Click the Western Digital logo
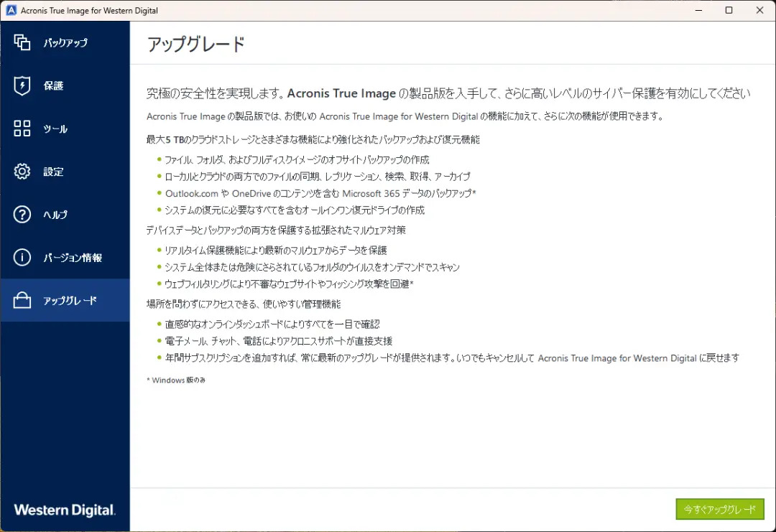Image resolution: width=776 pixels, height=532 pixels. 65,510
